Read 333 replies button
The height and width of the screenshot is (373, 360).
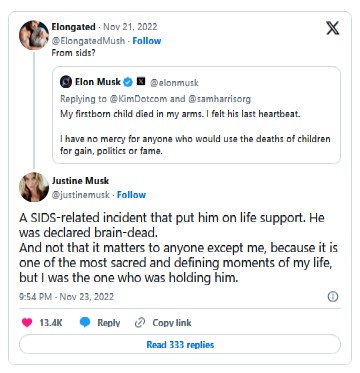coord(180,344)
